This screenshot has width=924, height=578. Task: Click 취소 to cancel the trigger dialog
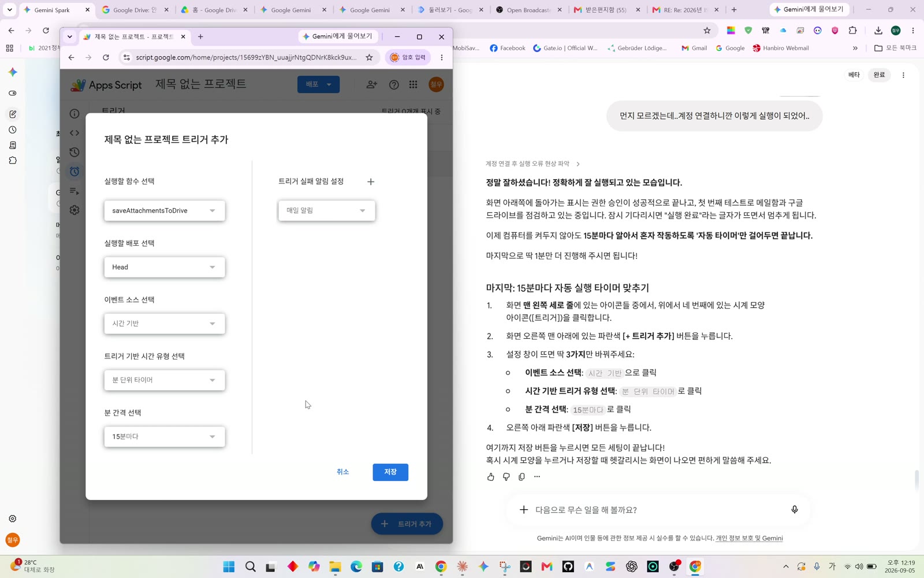pyautogui.click(x=343, y=472)
